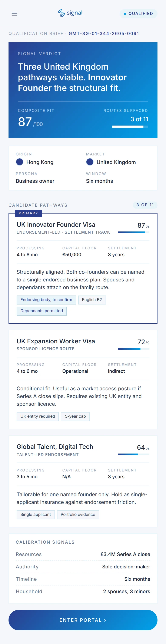
Task: Click the Innovator Founder 87% fit bar
Action: [134, 232]
